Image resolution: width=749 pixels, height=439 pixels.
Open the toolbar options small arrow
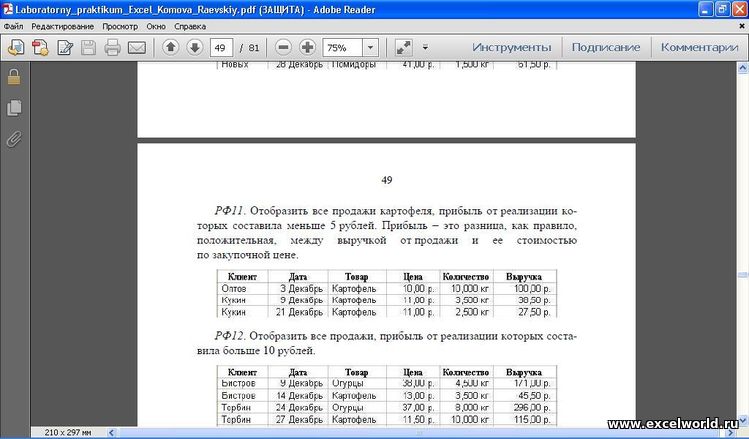click(425, 47)
